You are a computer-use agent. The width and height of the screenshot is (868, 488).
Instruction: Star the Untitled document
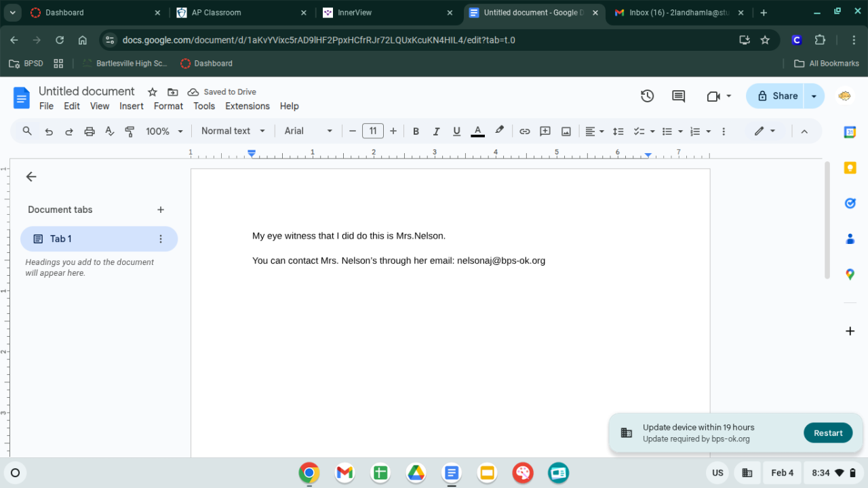(153, 92)
